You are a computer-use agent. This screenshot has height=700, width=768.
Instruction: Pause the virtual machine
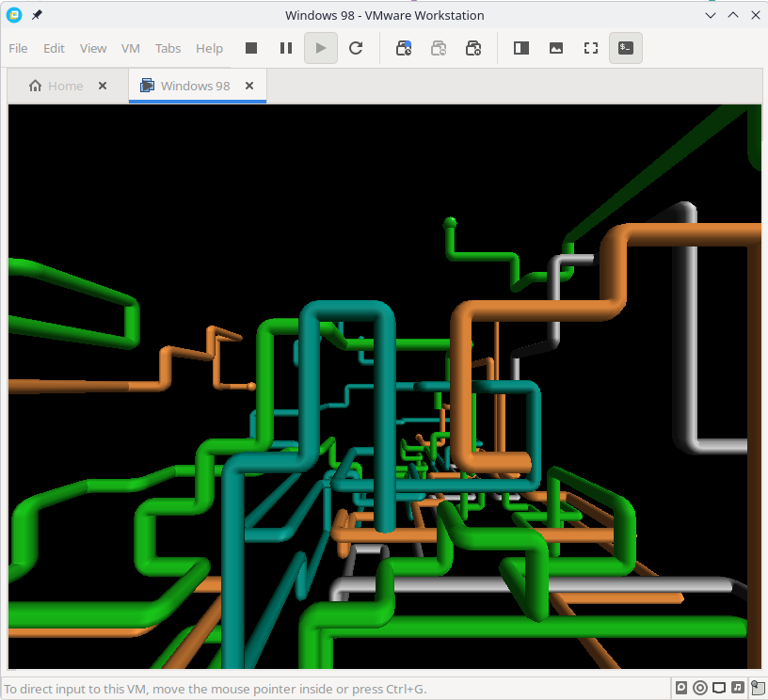286,48
